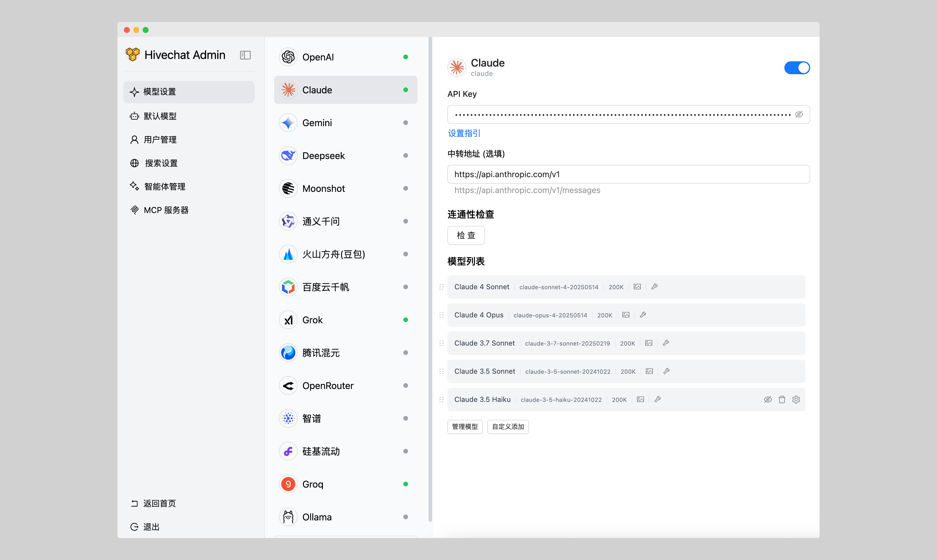Collapse the sidebar panel icon
937x560 pixels.
245,55
